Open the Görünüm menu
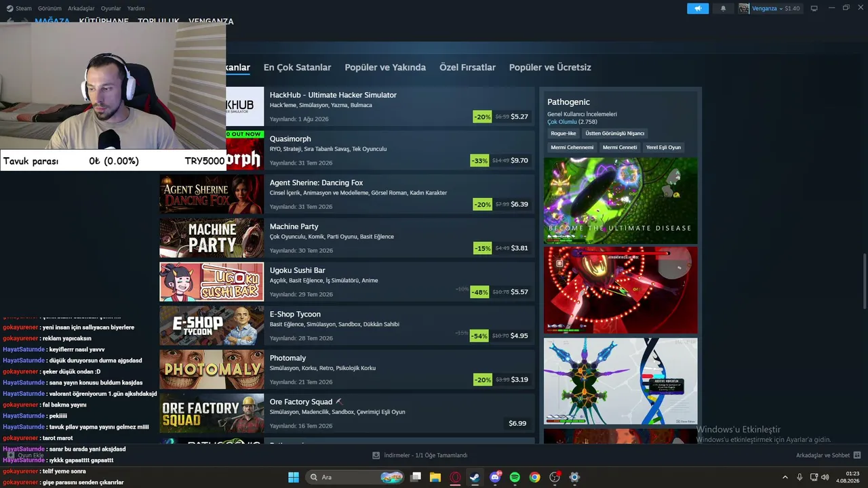 pos(50,8)
